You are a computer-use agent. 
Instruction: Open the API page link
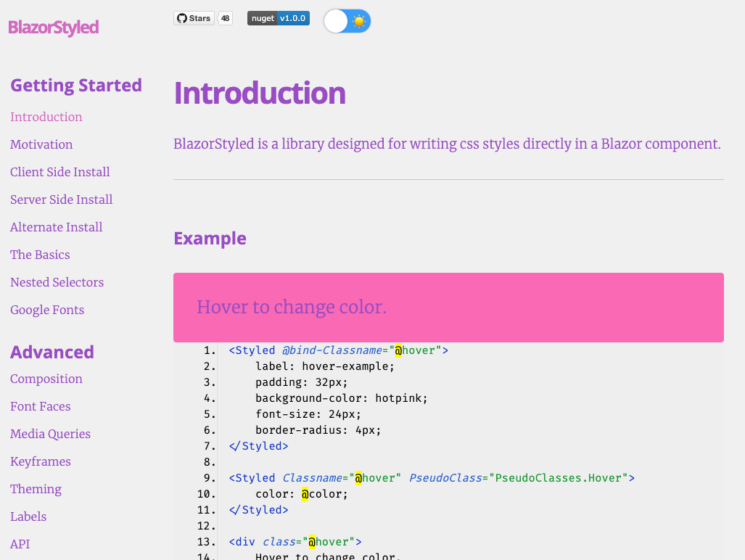coord(20,544)
